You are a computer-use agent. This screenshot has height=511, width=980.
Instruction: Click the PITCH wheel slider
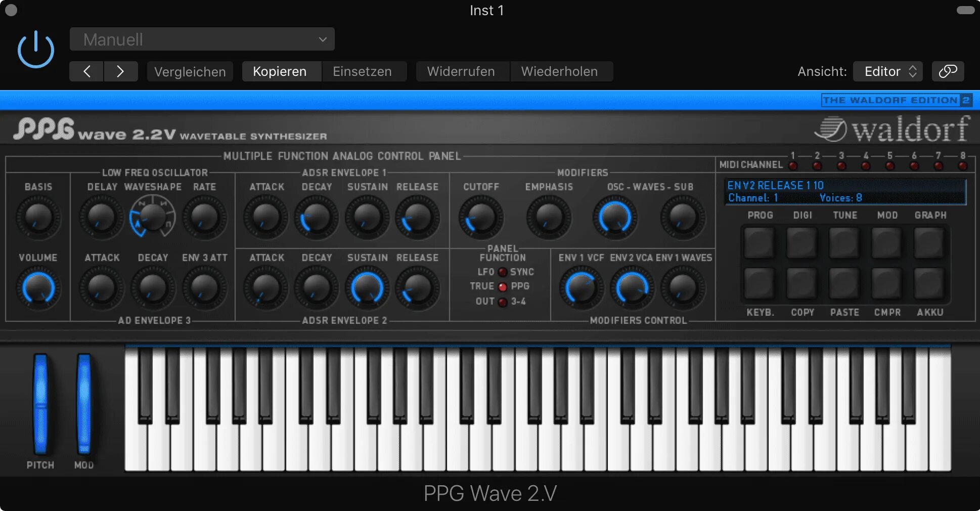coord(40,404)
